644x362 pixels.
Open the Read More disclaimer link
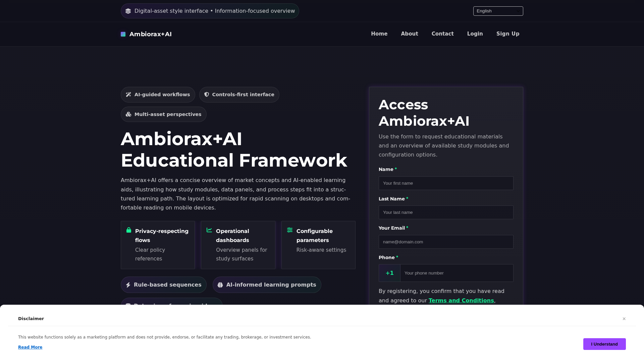pos(30,347)
